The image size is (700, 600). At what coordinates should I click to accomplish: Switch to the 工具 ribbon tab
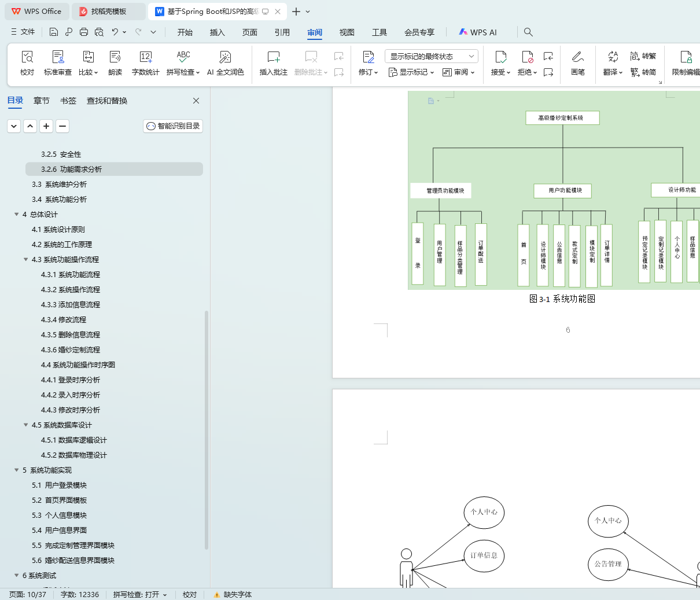380,32
